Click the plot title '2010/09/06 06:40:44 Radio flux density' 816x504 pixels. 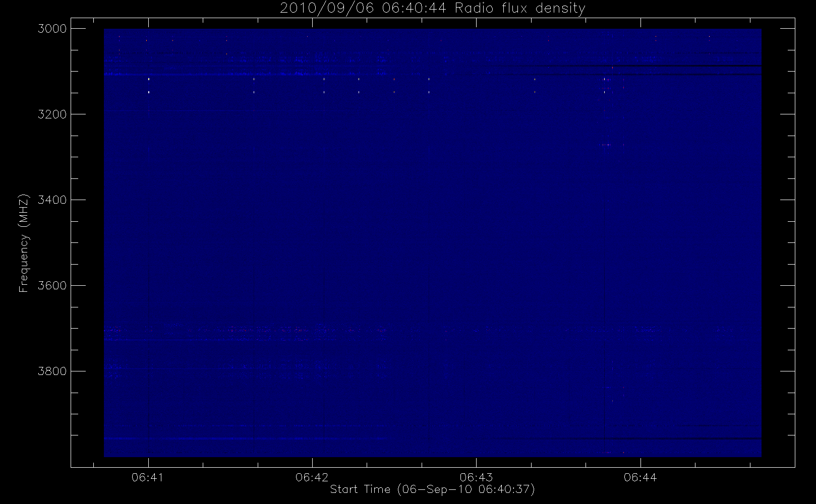click(x=432, y=8)
